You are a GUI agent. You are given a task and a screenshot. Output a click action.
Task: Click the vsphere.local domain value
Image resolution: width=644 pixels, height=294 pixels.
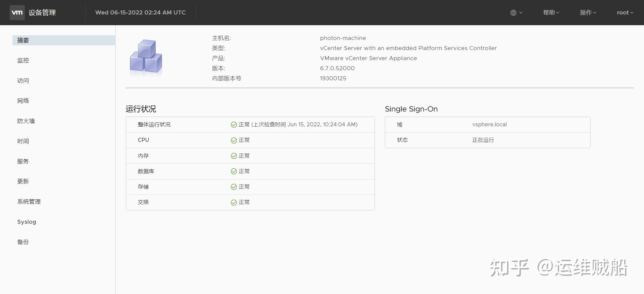pos(489,125)
